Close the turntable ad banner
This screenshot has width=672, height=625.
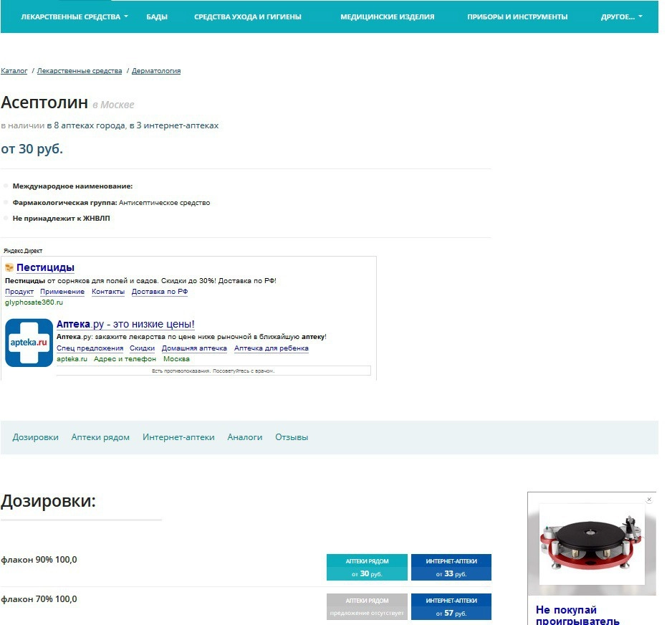649,499
